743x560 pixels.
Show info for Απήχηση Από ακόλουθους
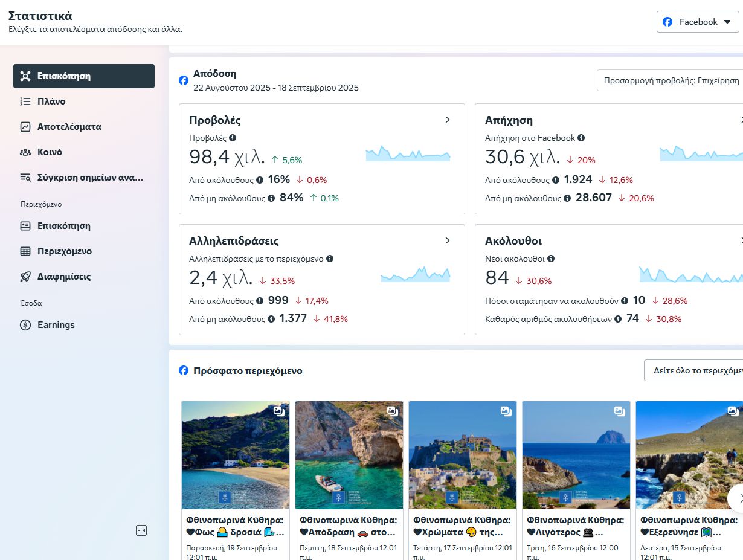pyautogui.click(x=556, y=180)
